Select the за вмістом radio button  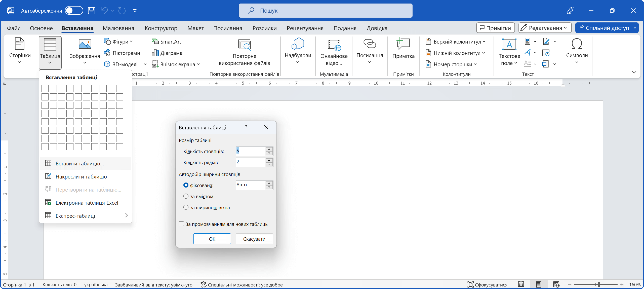[186, 196]
